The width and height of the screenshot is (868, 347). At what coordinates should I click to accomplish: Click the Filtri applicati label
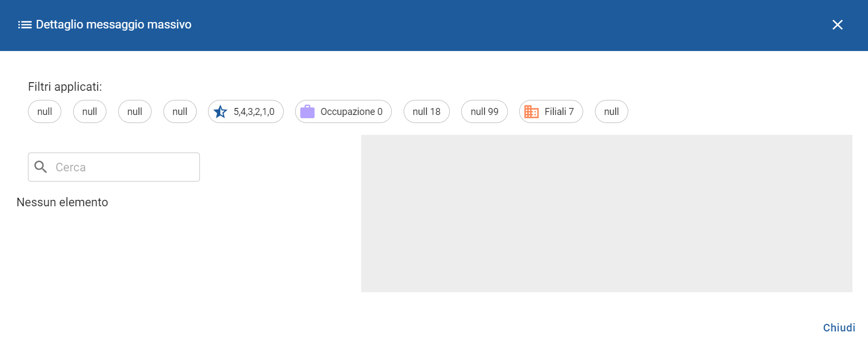(65, 87)
